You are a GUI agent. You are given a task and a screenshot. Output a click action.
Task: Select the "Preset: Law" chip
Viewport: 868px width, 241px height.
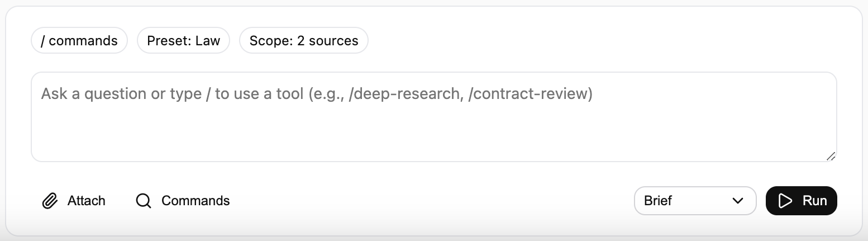pyautogui.click(x=183, y=41)
